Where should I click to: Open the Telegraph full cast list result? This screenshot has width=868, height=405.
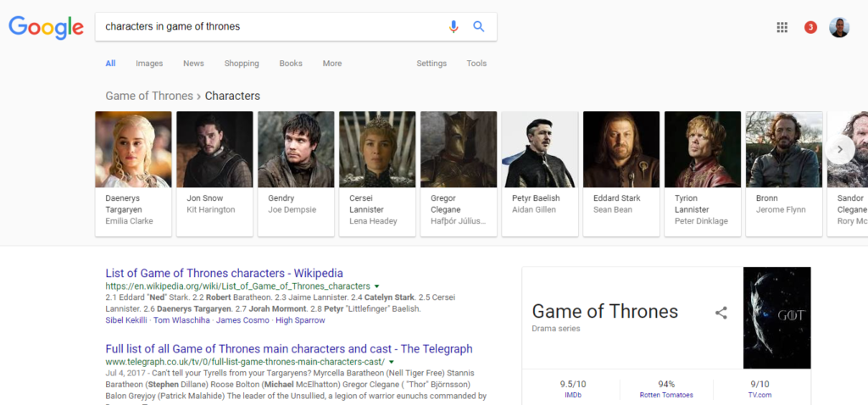point(289,349)
